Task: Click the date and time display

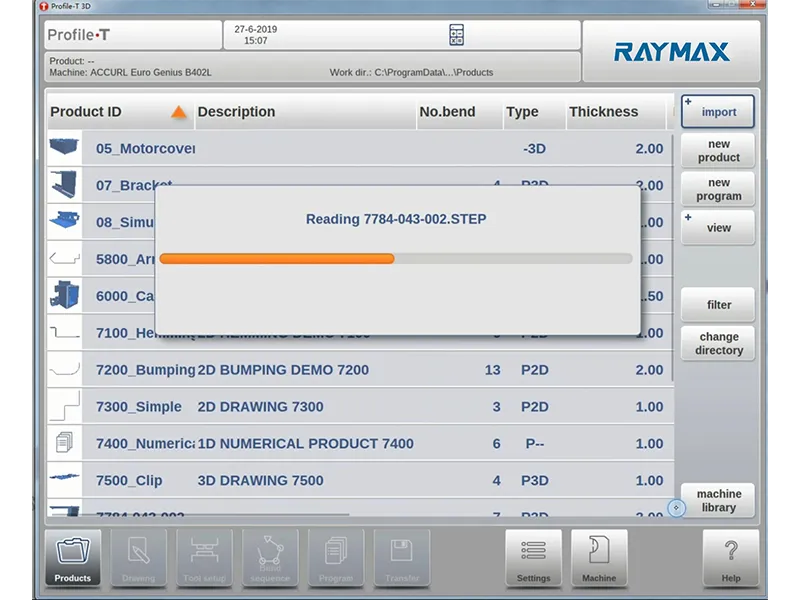Action: tap(256, 35)
